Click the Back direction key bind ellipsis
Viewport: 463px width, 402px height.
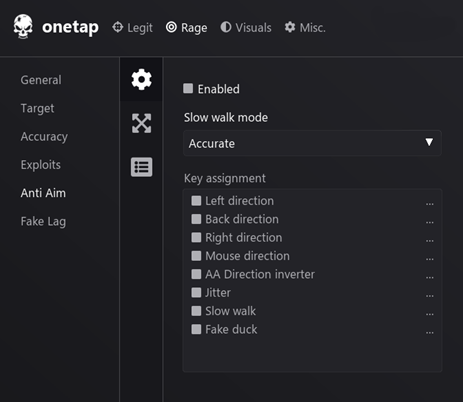click(x=430, y=222)
